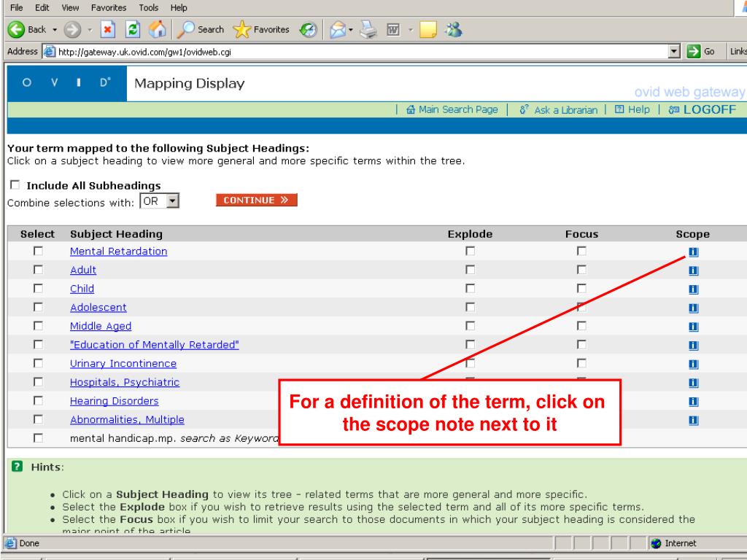
Task: Enable the Focus checkbox for Adult
Action: coord(581,270)
